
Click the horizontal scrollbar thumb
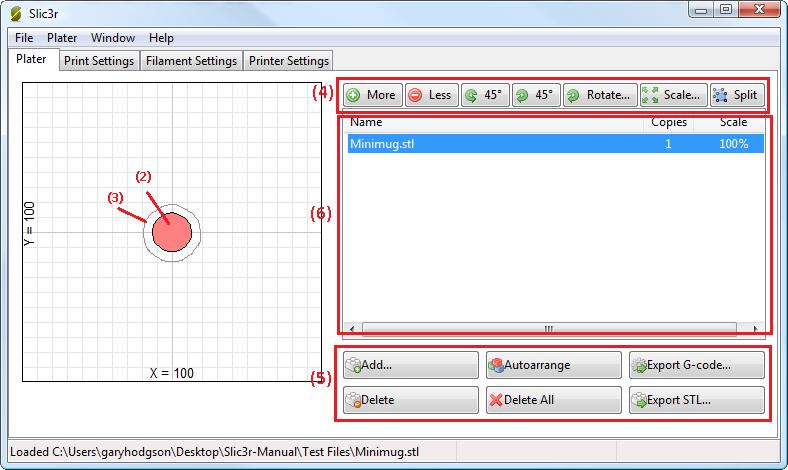coord(549,329)
